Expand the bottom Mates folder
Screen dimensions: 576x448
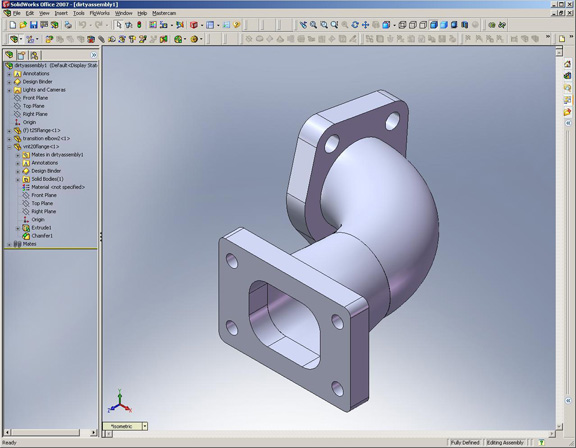(9, 244)
